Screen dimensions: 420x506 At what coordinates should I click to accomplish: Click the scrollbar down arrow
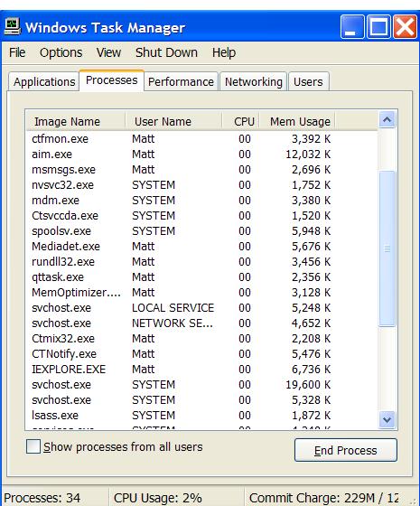tap(387, 419)
